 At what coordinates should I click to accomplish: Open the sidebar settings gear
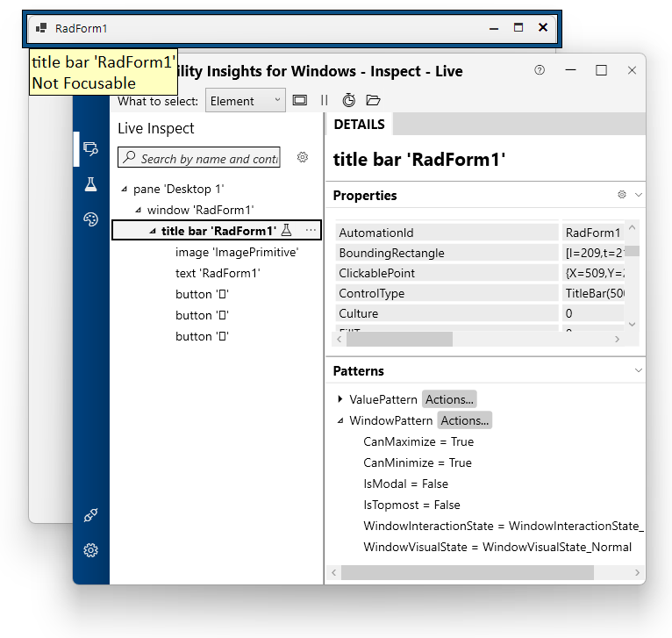90,550
